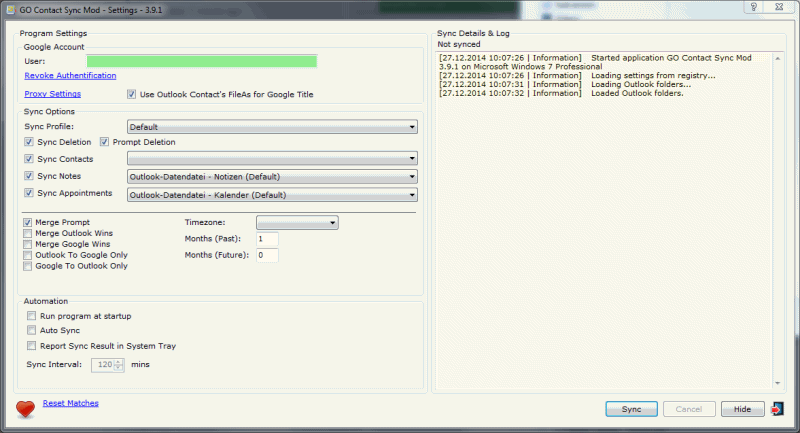Open the Sync Profile dropdown

point(272,127)
